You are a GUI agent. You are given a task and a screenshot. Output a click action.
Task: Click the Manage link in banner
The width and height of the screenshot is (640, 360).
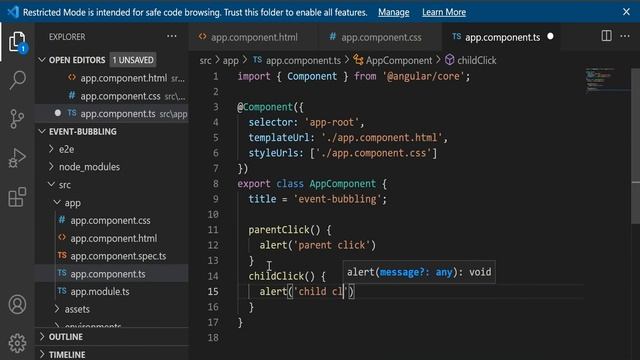393,12
